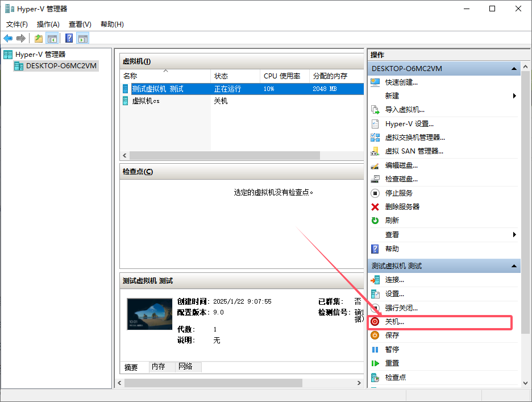The width and height of the screenshot is (532, 402).
Task: Open the 查看(V) menu
Action: tap(80, 24)
